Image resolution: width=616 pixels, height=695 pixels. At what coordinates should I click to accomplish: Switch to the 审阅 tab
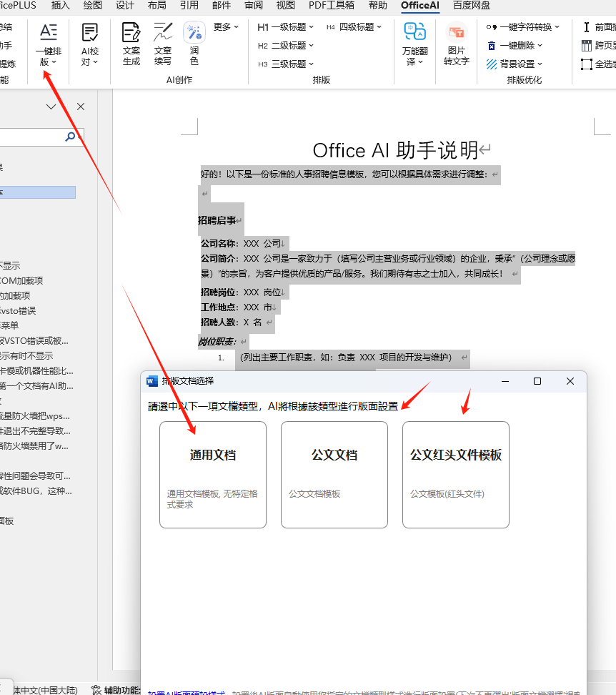(x=253, y=5)
